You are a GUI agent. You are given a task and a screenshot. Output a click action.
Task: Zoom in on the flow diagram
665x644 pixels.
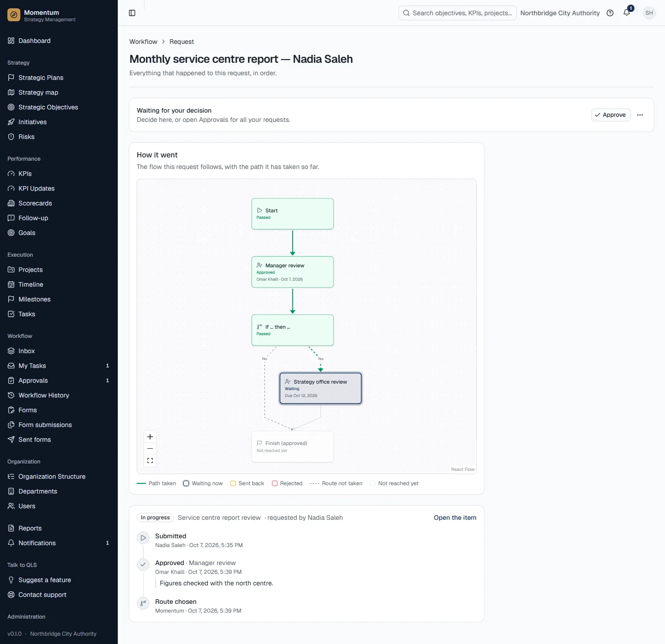coord(150,437)
